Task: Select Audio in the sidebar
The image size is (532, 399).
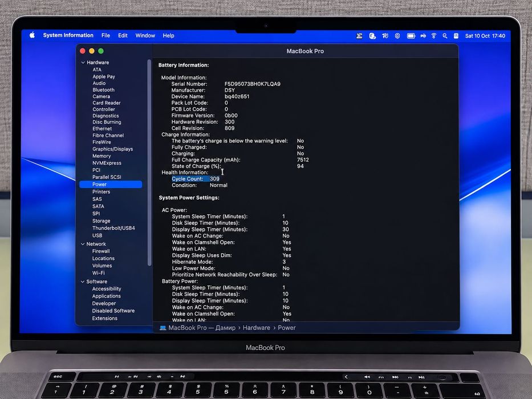Action: 99,83
